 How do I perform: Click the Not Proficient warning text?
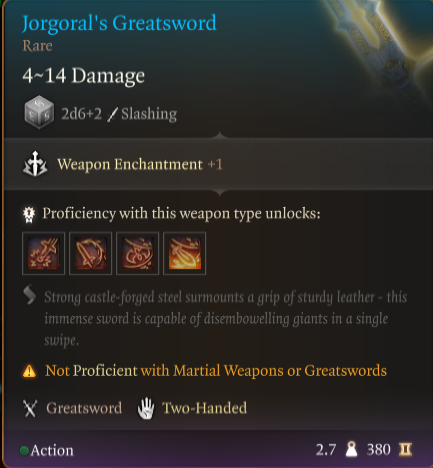[216, 371]
